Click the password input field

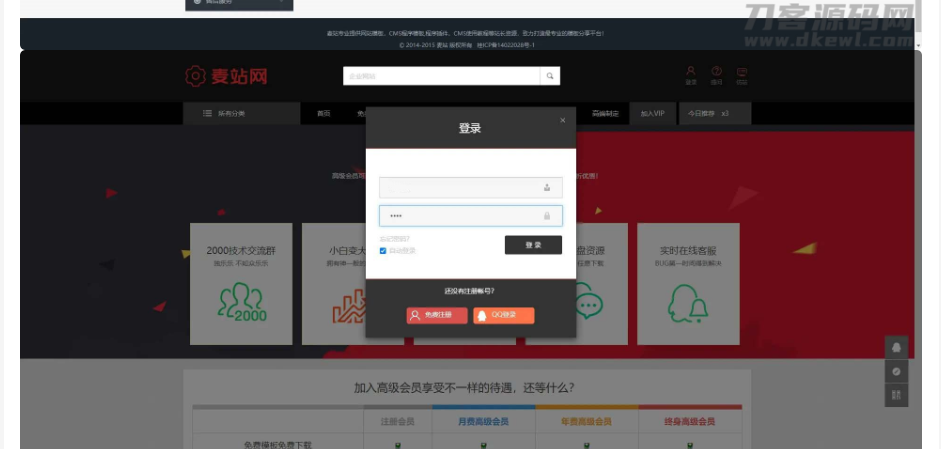tap(470, 216)
